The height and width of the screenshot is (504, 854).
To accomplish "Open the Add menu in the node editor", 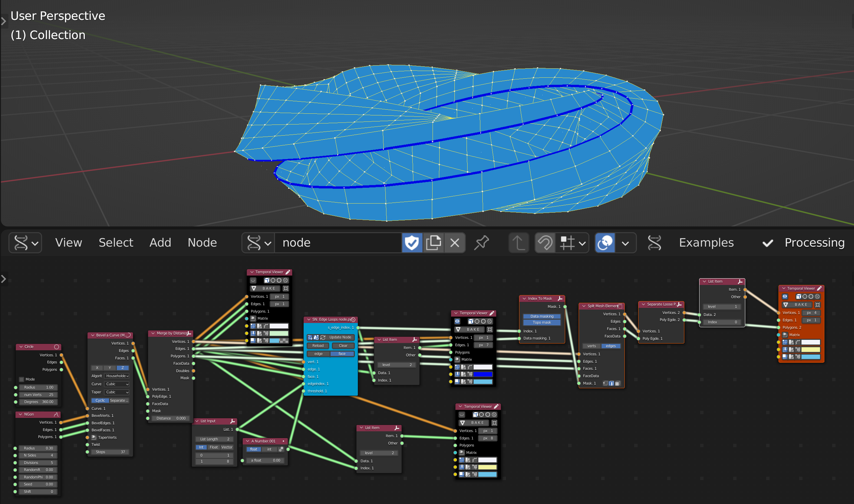I will click(x=160, y=243).
